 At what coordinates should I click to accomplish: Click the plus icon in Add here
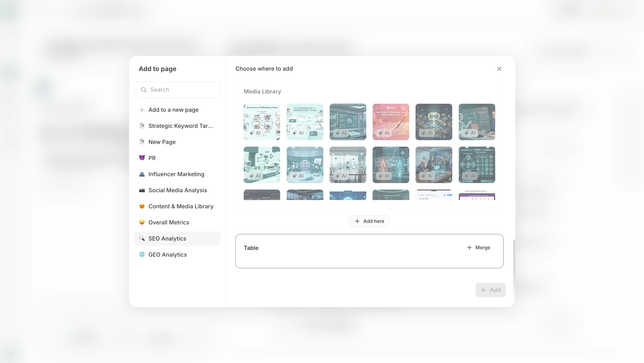click(x=357, y=221)
